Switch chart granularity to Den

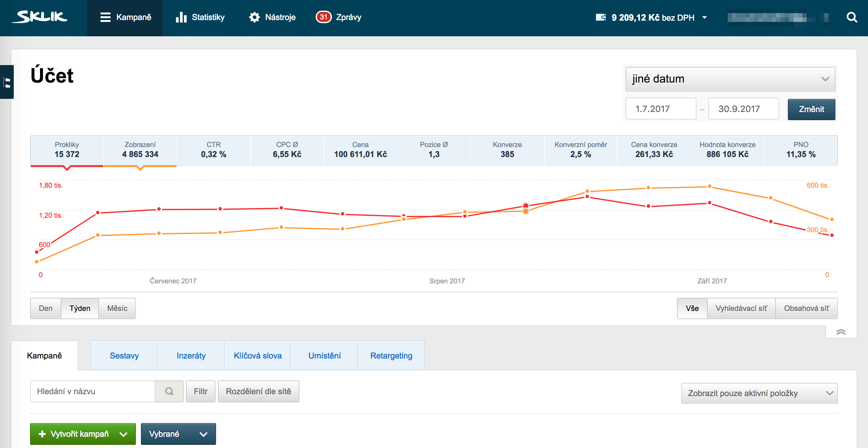click(45, 308)
